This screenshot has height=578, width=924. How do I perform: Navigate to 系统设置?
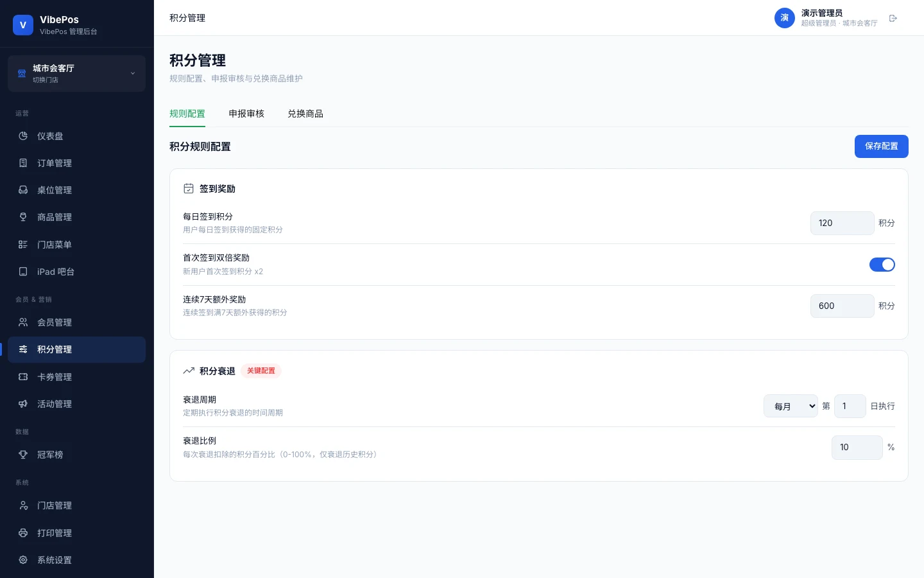click(77, 560)
